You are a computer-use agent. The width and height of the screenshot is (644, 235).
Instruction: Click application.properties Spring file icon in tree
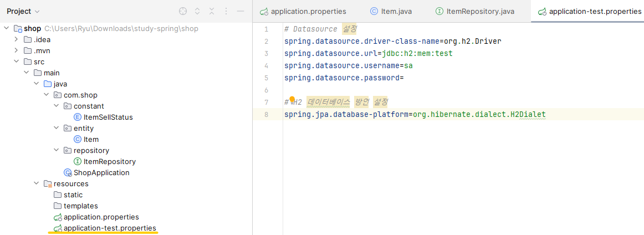pyautogui.click(x=58, y=217)
